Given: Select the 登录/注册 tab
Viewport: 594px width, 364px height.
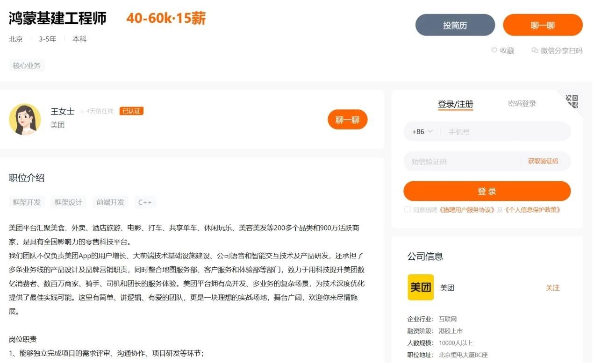Looking at the screenshot, I should 455,104.
